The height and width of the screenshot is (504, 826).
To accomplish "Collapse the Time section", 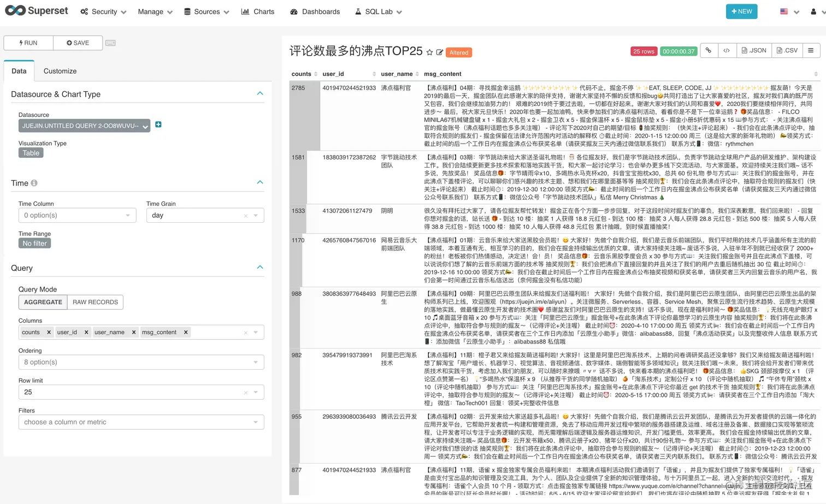I will tap(260, 182).
